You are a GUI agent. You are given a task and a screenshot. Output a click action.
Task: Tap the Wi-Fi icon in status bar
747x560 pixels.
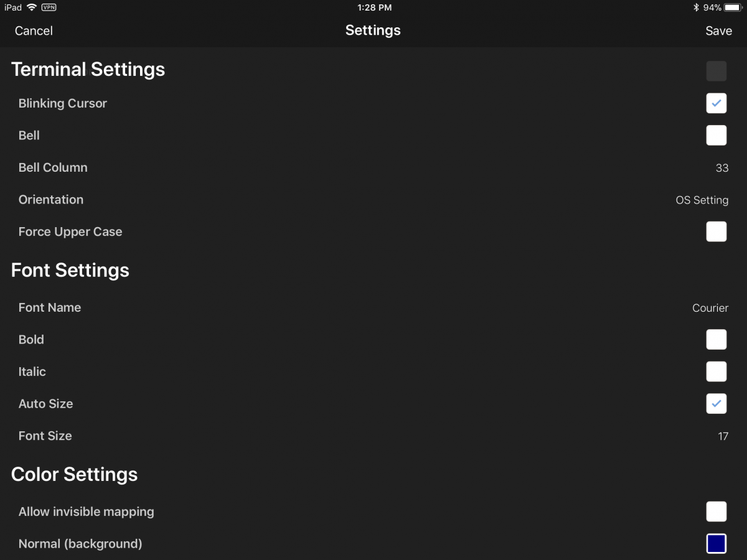(32, 7)
